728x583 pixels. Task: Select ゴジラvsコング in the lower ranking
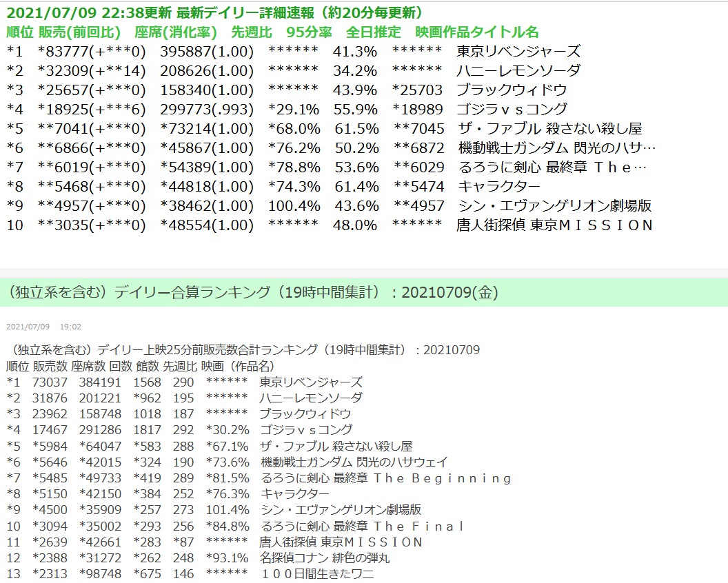pyautogui.click(x=306, y=430)
